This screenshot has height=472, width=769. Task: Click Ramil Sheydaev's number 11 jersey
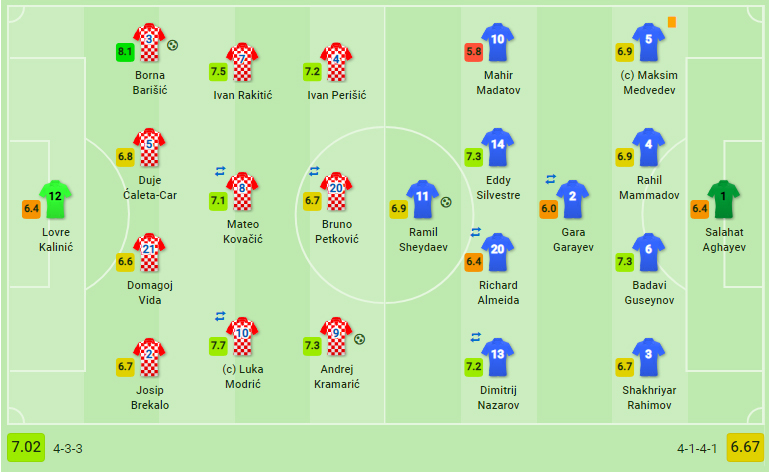point(422,200)
